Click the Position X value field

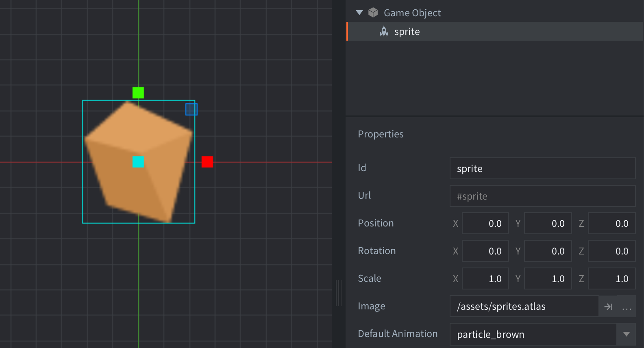point(485,224)
